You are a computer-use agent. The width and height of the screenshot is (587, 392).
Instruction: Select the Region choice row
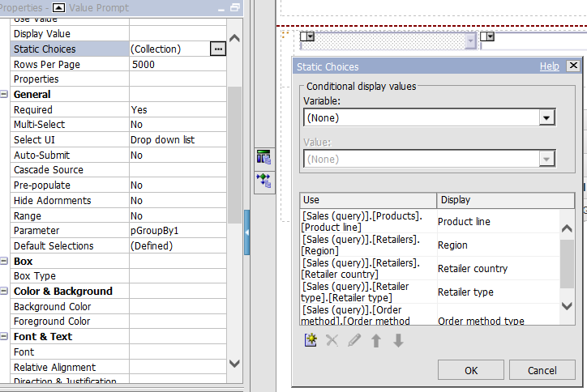(430, 245)
